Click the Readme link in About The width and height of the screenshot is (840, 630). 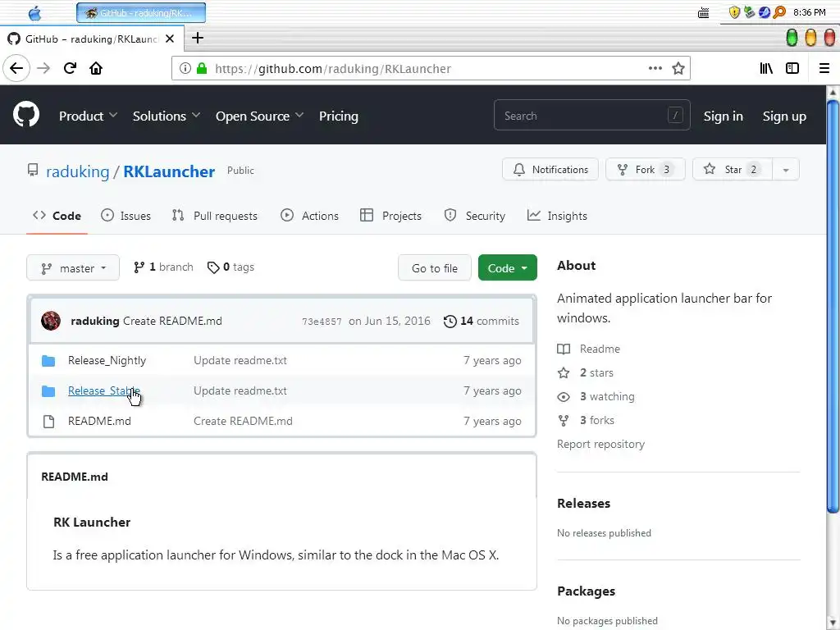pos(589,349)
